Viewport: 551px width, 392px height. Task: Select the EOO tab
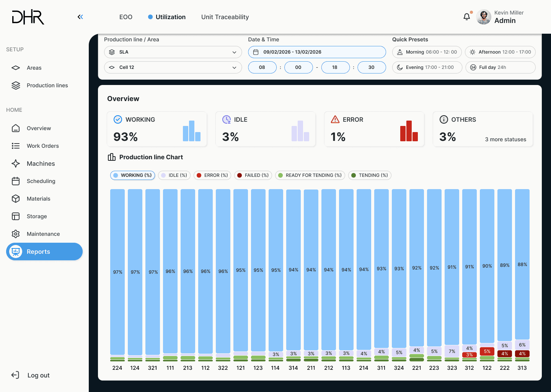pyautogui.click(x=126, y=17)
